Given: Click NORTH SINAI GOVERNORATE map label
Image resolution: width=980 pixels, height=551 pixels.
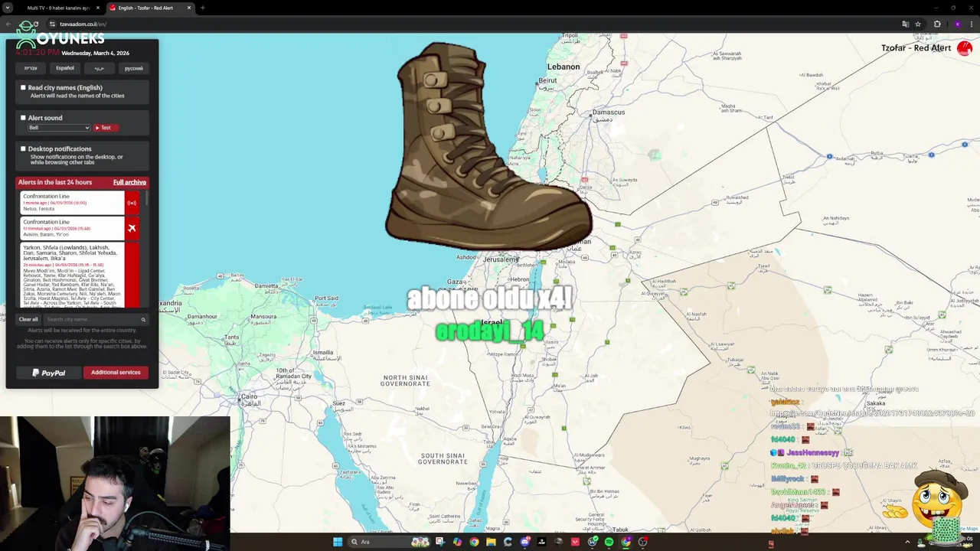Looking at the screenshot, I should pos(406,380).
